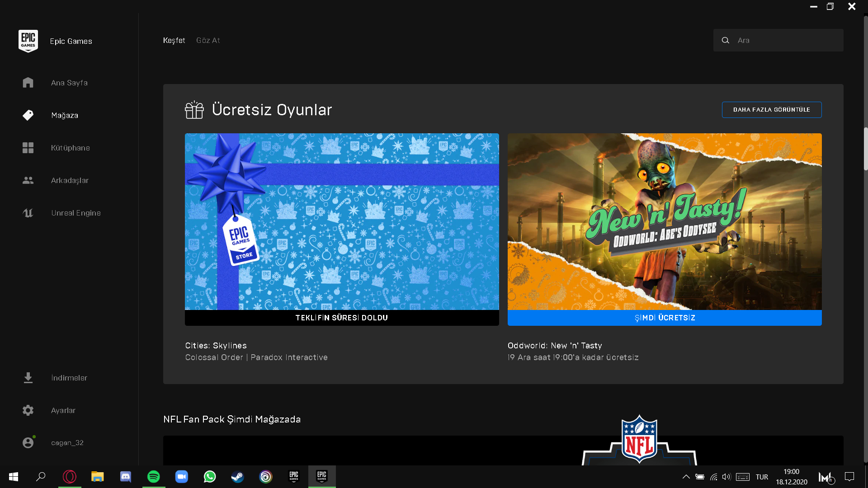This screenshot has height=488, width=868.
Task: Click the vertical scrollbar thumb
Action: point(866,149)
